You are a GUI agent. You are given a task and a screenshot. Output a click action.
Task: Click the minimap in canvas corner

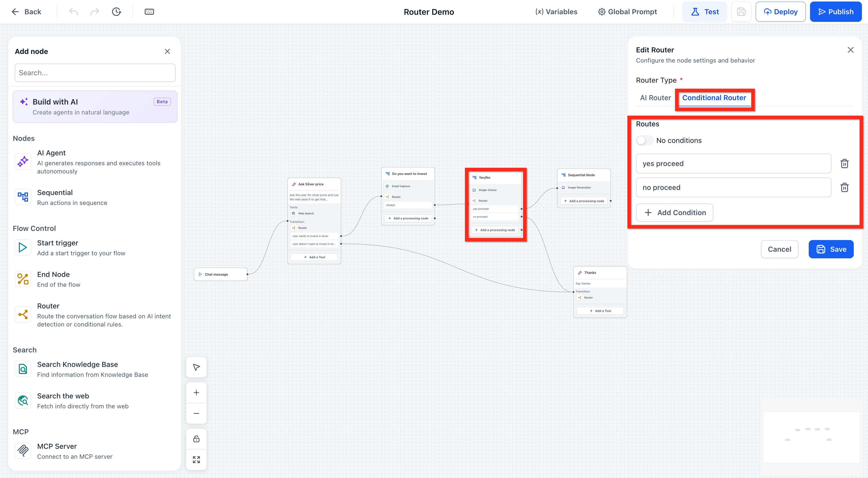(811, 437)
